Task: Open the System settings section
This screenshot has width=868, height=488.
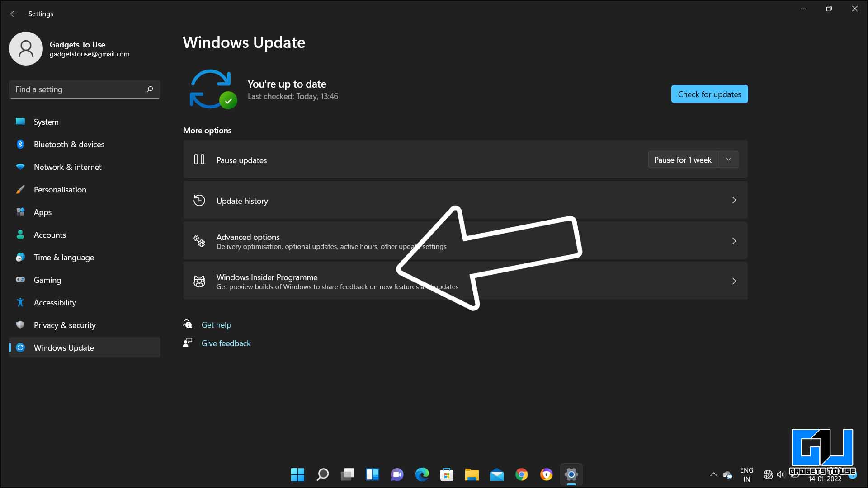Action: [46, 122]
